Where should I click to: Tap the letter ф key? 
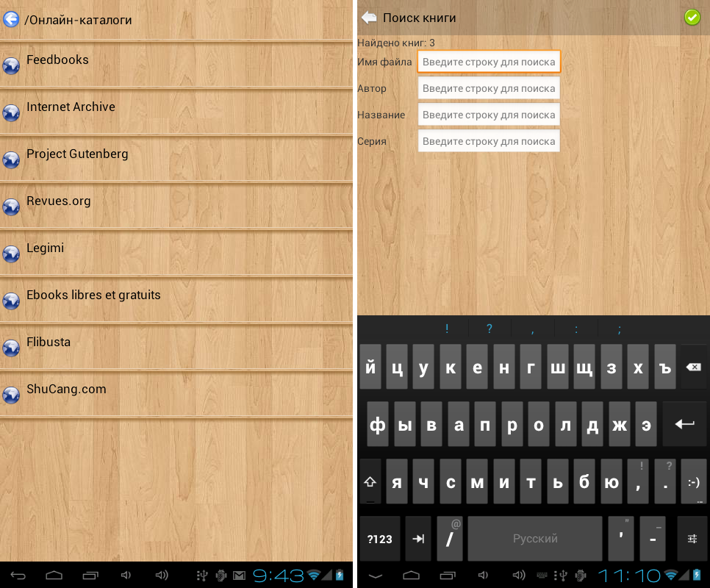pyautogui.click(x=378, y=424)
